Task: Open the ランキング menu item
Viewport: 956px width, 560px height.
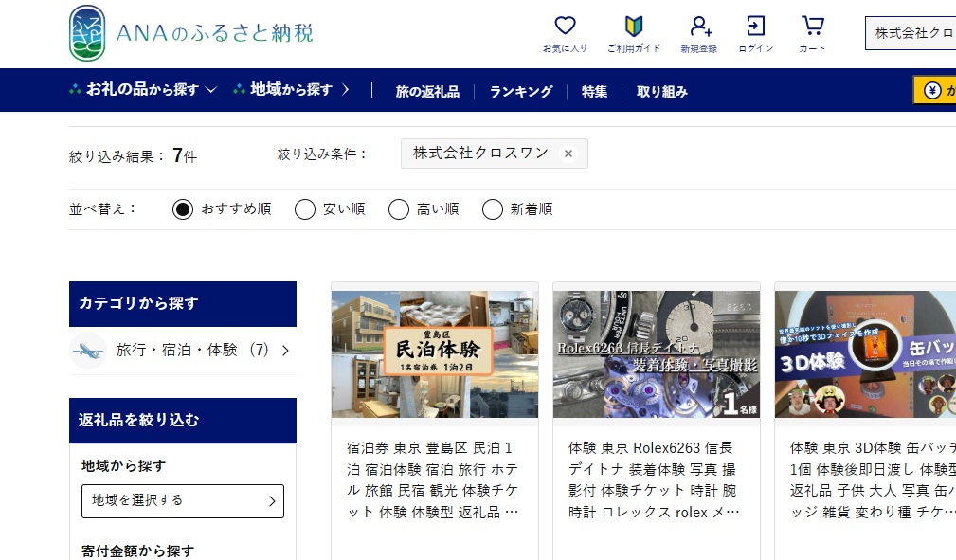Action: point(520,92)
